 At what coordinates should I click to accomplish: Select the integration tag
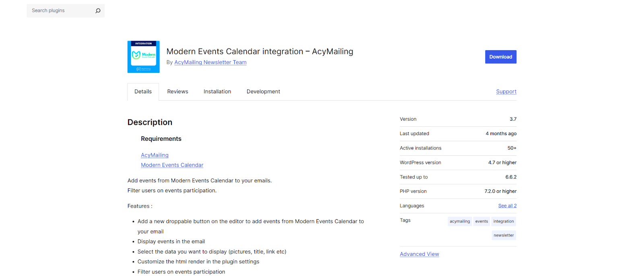click(504, 221)
